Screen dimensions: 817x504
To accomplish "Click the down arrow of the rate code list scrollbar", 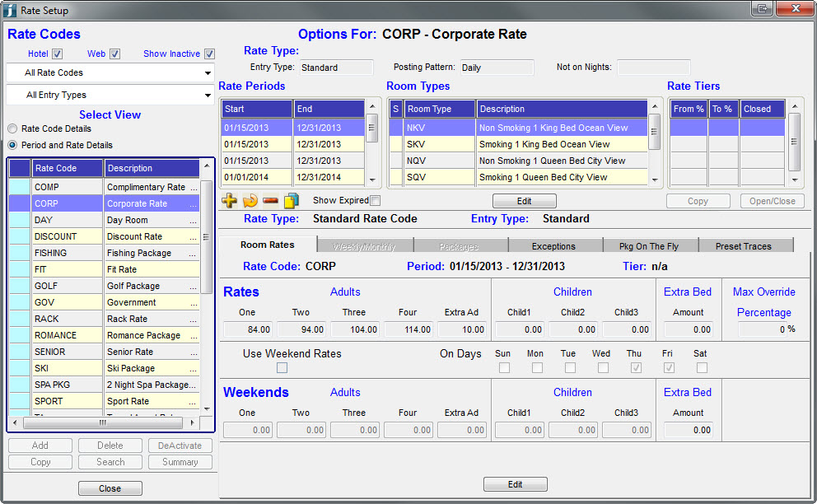I will pos(207,409).
